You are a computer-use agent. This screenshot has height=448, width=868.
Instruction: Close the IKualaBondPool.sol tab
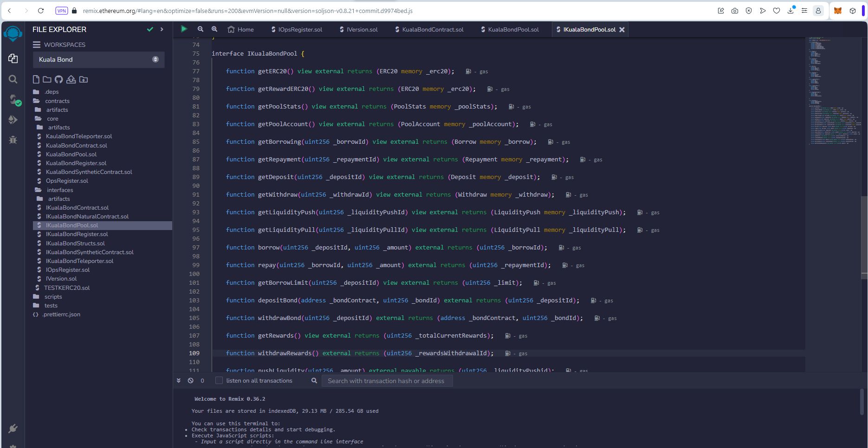[622, 29]
